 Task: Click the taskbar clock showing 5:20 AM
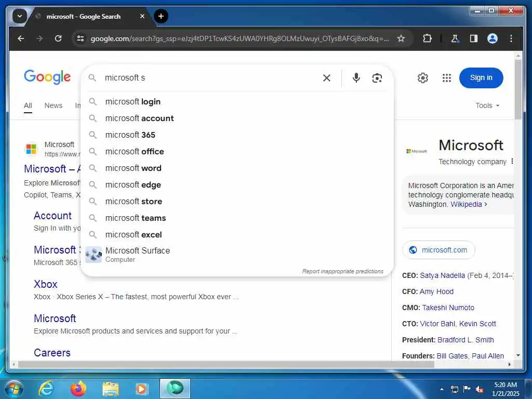click(x=506, y=389)
